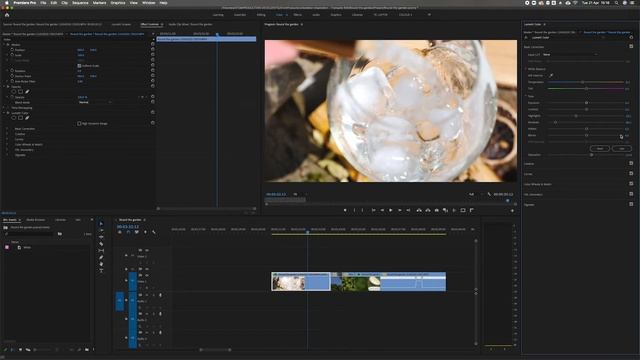Click the timeline playhead marker
The height and width of the screenshot is (360, 640).
(308, 232)
